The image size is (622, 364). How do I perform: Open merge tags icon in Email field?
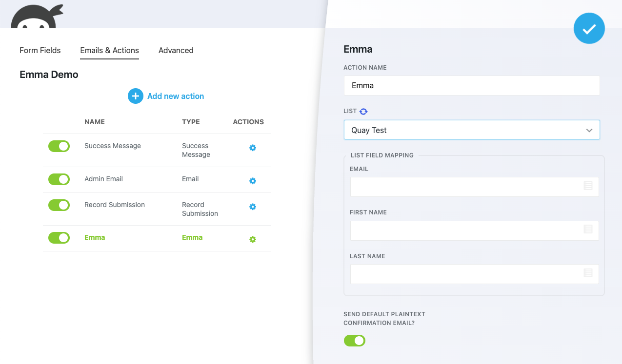(588, 186)
